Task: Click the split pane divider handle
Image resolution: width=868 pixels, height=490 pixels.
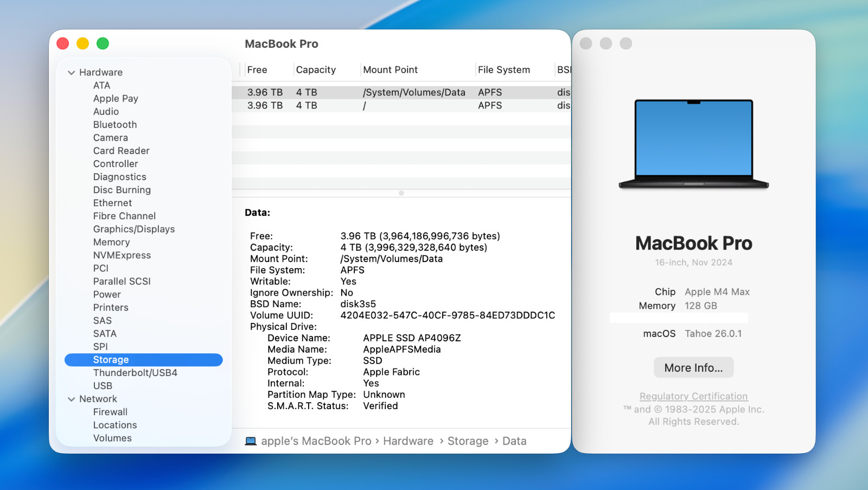Action: (401, 193)
